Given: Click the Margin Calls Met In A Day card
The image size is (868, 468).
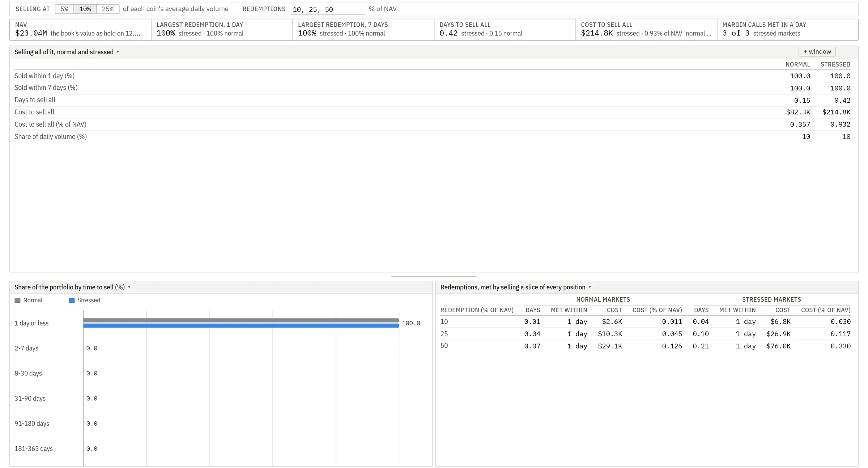Looking at the screenshot, I should 788,30.
